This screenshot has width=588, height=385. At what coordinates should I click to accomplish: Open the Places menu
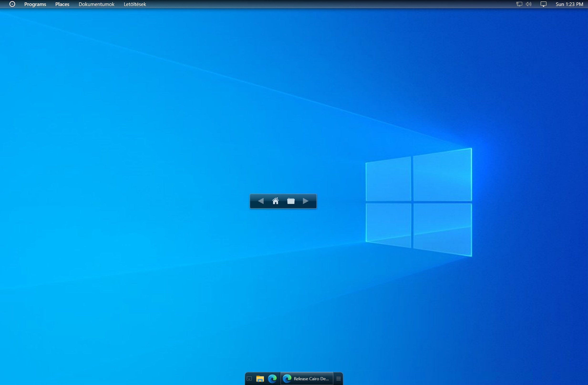(x=62, y=4)
